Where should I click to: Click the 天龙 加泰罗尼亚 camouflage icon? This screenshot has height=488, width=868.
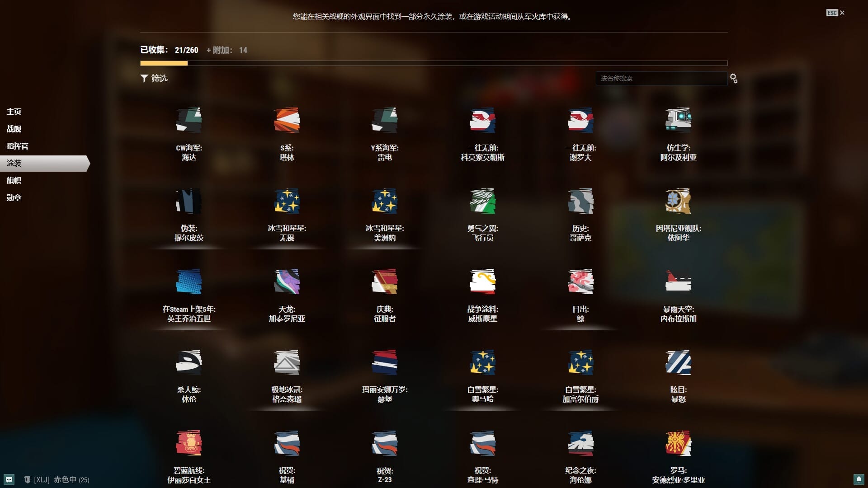[x=287, y=282]
